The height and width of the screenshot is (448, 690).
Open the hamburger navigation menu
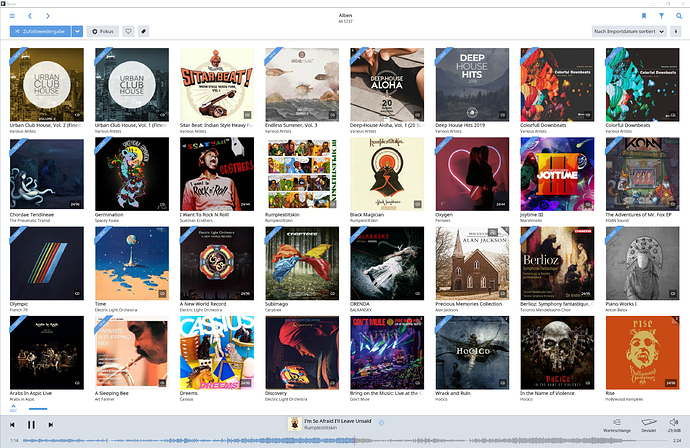click(12, 16)
